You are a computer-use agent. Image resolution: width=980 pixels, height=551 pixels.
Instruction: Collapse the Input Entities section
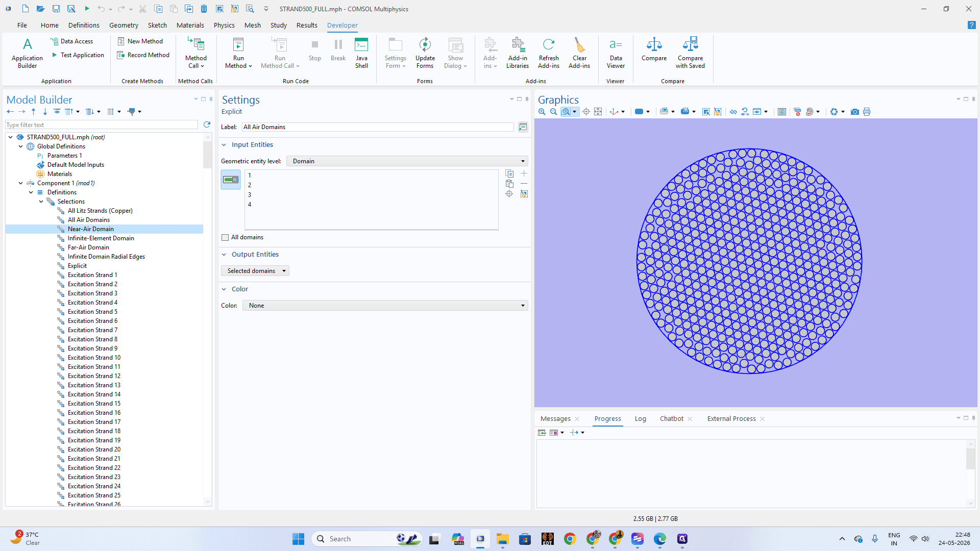click(224, 145)
